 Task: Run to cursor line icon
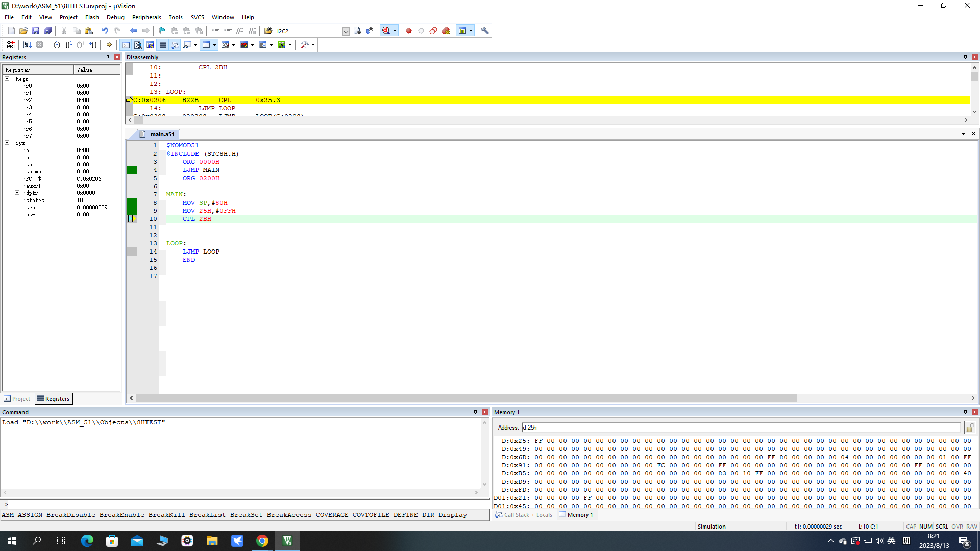(93, 45)
